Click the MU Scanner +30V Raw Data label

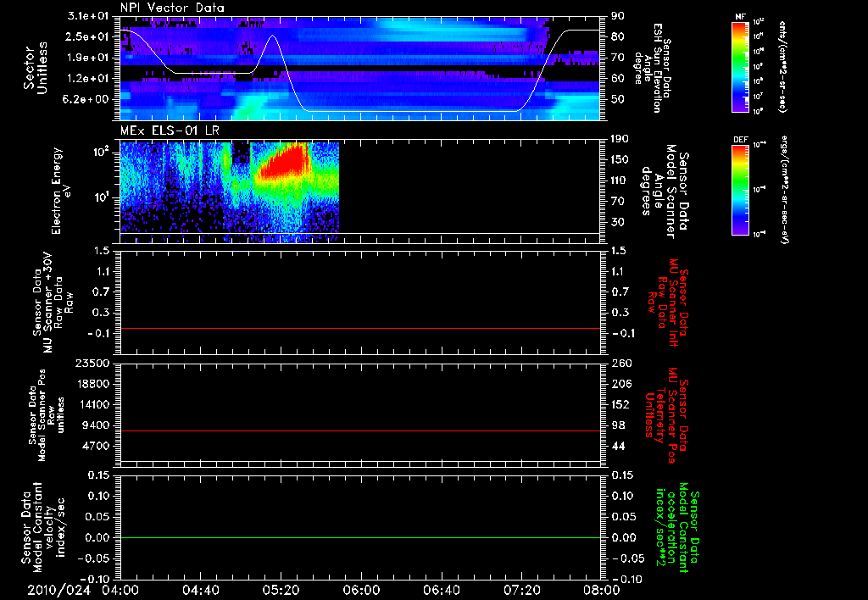click(x=53, y=303)
